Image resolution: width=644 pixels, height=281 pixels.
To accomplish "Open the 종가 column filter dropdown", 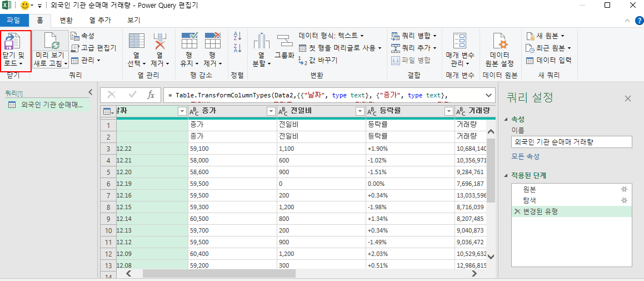I will (x=271, y=111).
